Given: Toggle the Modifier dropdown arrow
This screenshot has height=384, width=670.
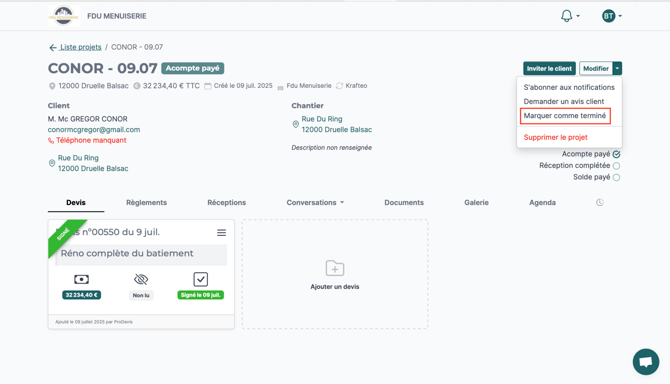Looking at the screenshot, I should point(617,68).
